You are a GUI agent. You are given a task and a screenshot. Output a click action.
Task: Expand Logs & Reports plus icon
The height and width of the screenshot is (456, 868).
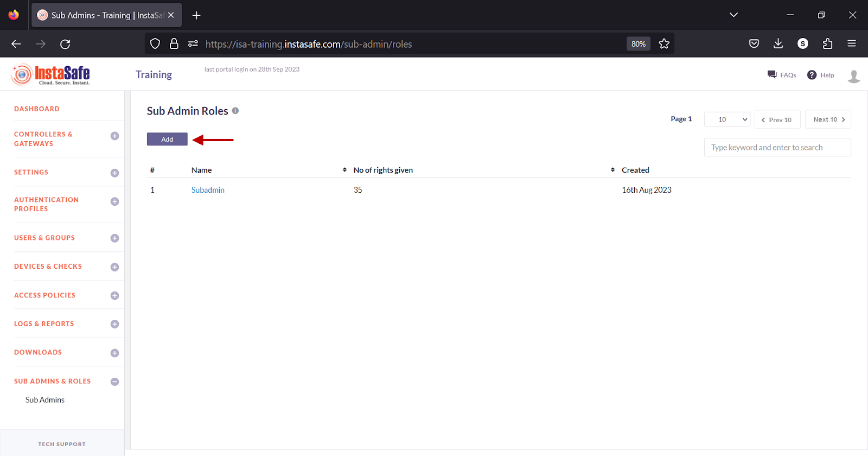pyautogui.click(x=114, y=324)
